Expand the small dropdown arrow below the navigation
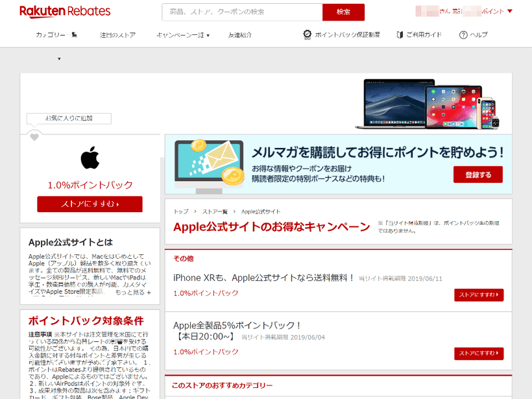The image size is (532, 399). (58, 58)
